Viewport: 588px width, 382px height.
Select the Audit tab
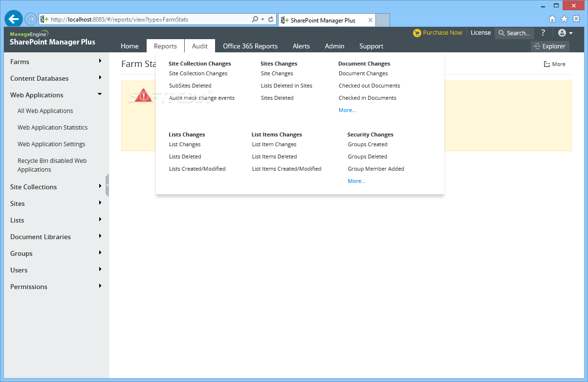[x=200, y=46]
